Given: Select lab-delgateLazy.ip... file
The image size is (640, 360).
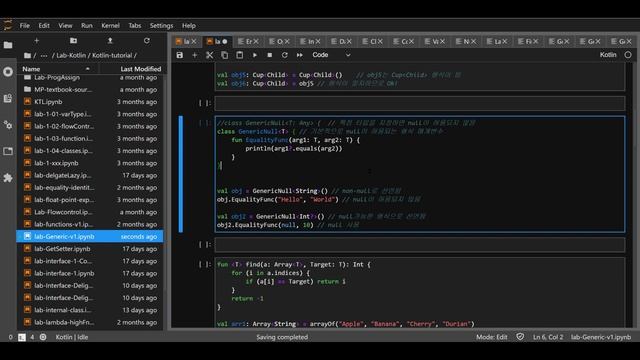Looking at the screenshot, I should tap(90, 175).
